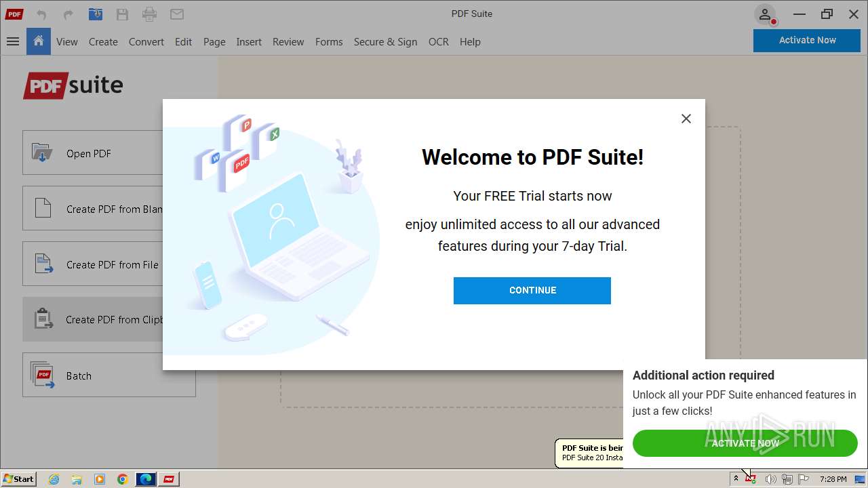Close the Welcome dialog with X
Image resolution: width=868 pixels, height=488 pixels.
tap(686, 119)
